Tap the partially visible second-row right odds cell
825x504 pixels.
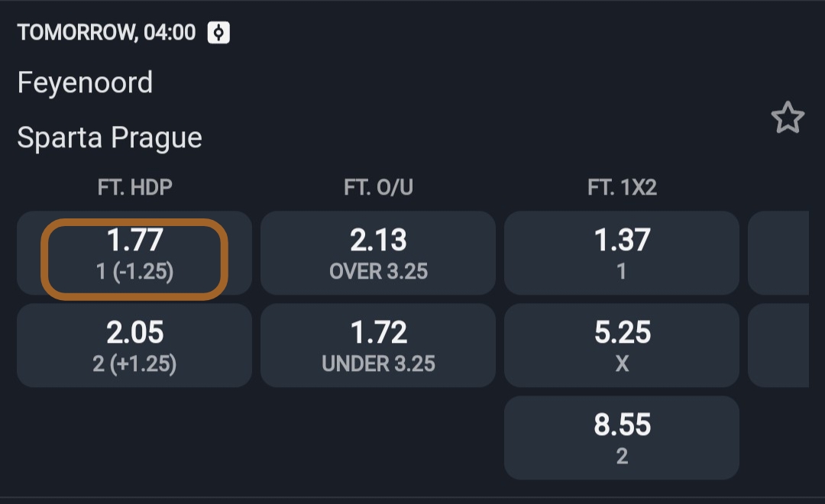click(x=779, y=344)
